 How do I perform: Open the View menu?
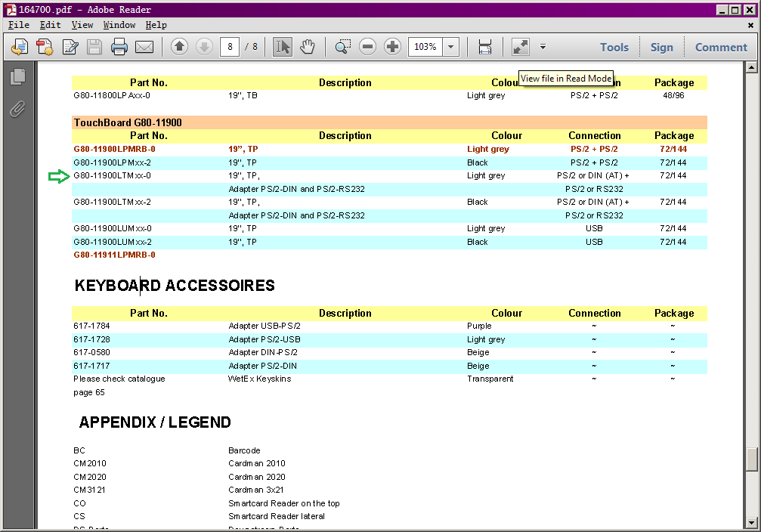click(82, 25)
